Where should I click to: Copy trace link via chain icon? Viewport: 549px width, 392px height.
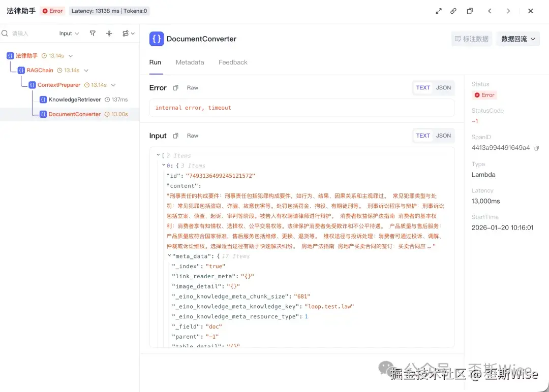[453, 11]
